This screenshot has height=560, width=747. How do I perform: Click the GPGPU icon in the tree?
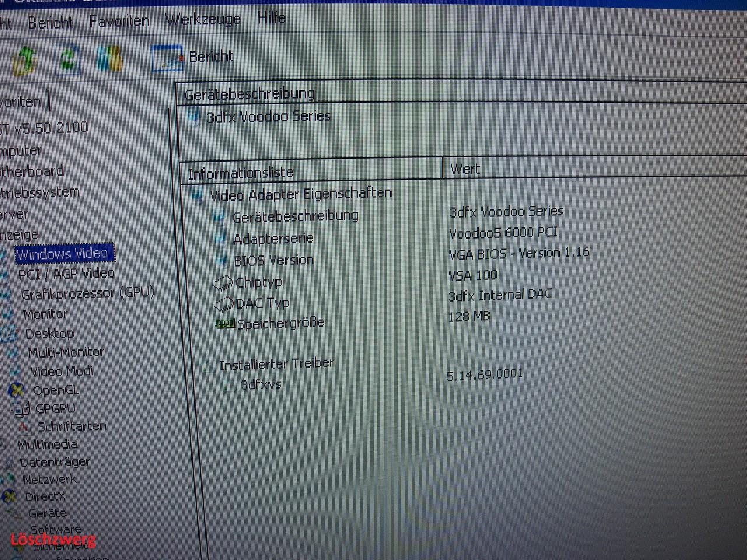(21, 409)
